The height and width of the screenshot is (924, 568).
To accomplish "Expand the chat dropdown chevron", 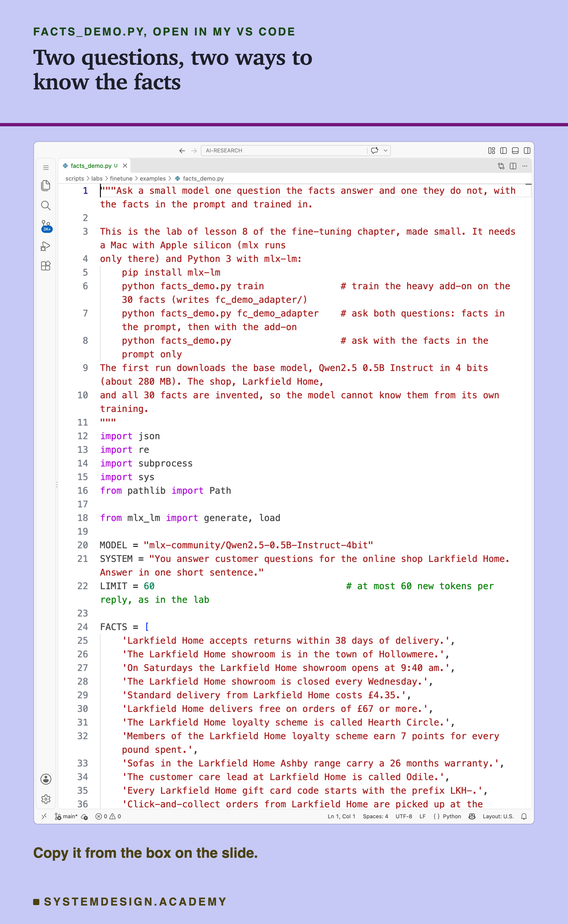I will (386, 150).
